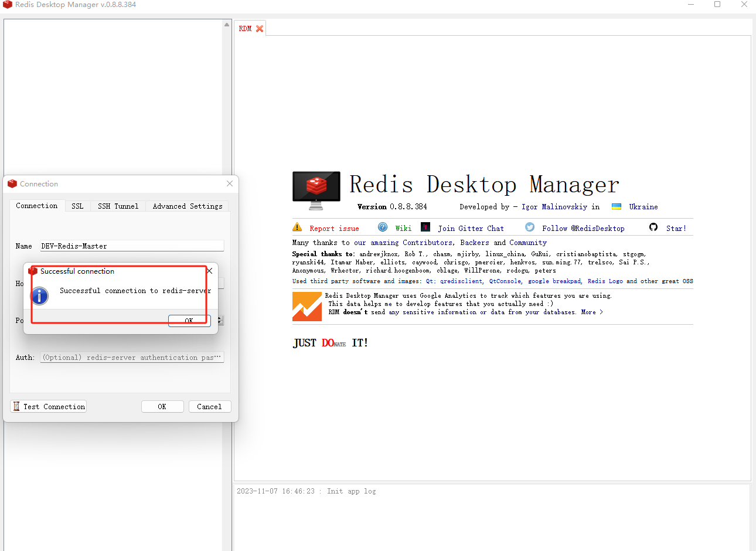
Task: Click the Test Connection button
Action: click(48, 406)
